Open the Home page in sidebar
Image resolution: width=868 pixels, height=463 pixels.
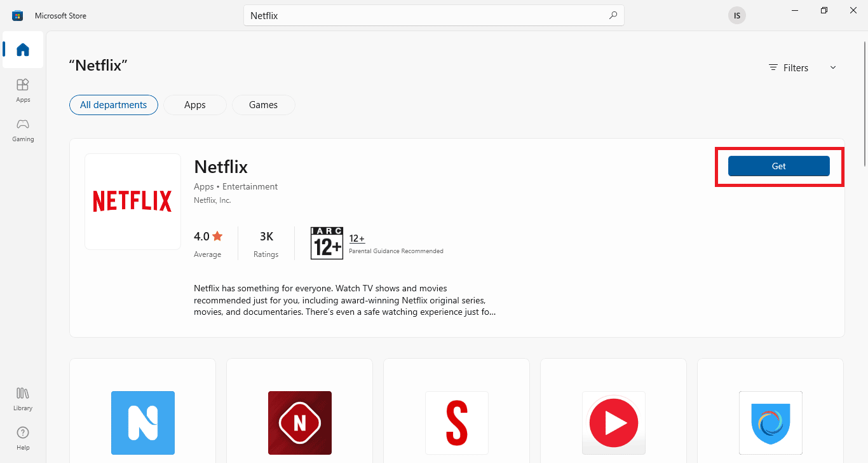tap(23, 50)
